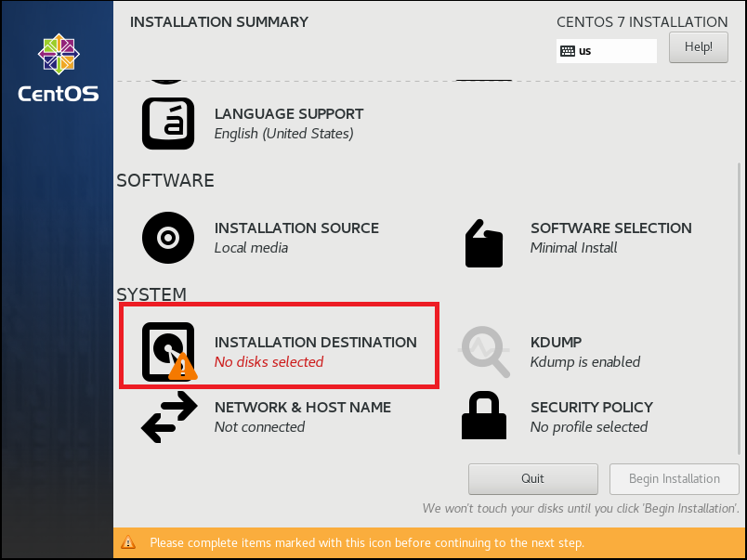Click 'Local media' status text
This screenshot has width=747, height=560.
[251, 248]
